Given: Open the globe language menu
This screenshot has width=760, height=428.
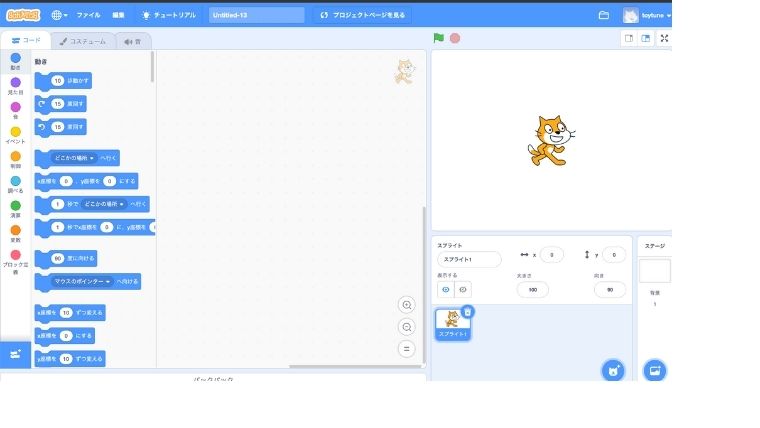Looking at the screenshot, I should click(59, 15).
